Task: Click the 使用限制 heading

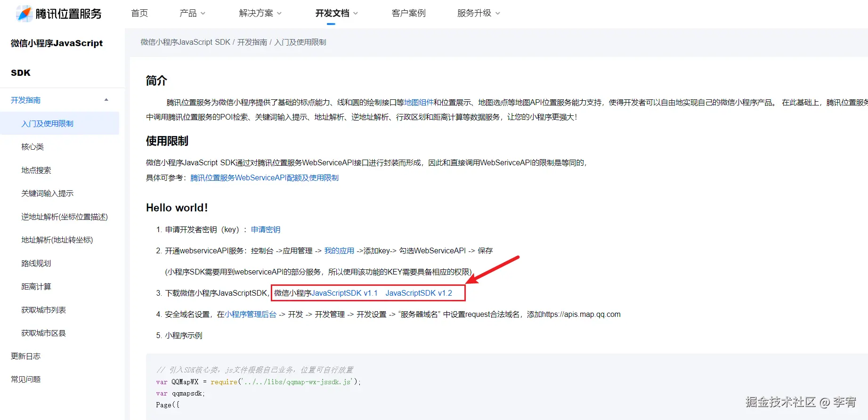Action: tap(167, 141)
